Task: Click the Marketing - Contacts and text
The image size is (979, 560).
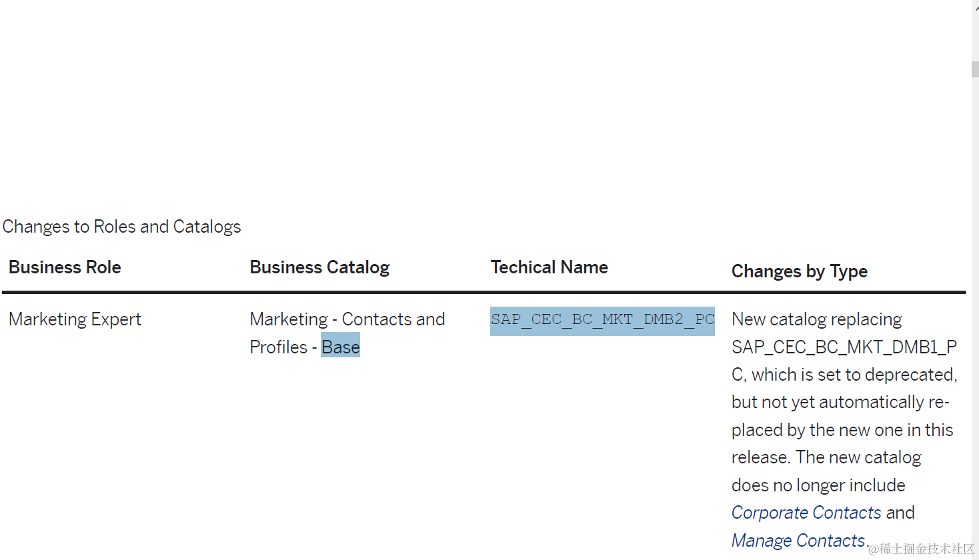Action: (347, 319)
